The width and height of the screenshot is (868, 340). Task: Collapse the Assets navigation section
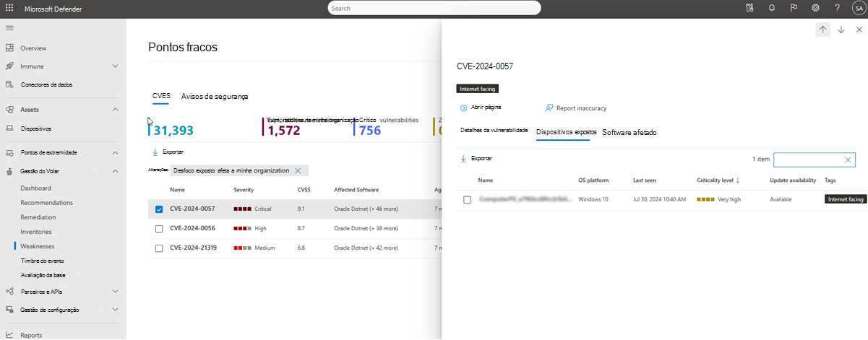click(x=116, y=110)
